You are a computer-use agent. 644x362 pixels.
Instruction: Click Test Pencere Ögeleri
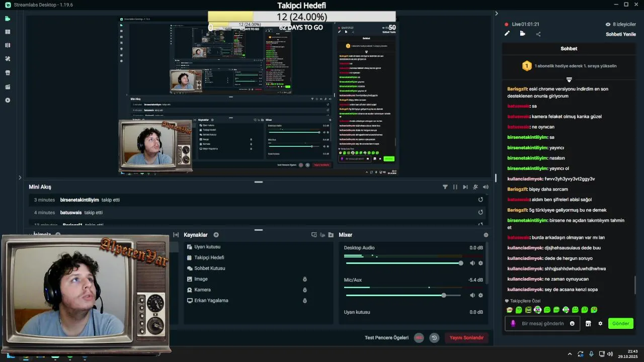pos(386,337)
